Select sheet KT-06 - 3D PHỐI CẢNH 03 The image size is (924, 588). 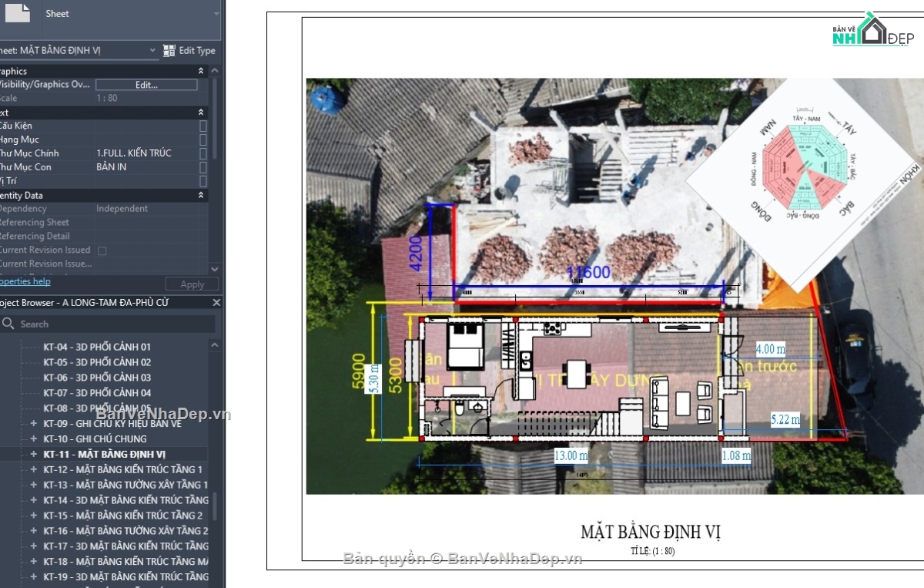click(97, 378)
